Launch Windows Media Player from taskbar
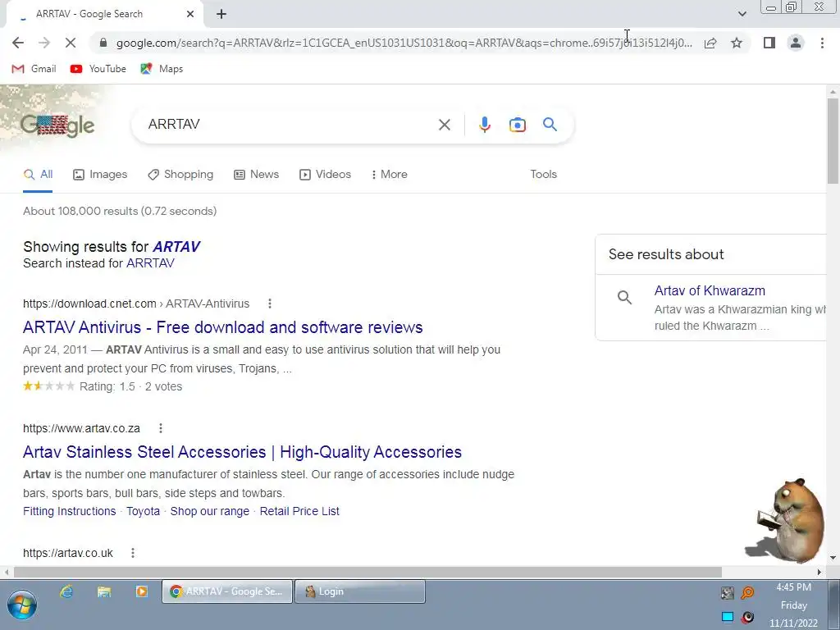840x630 pixels. pos(141,591)
